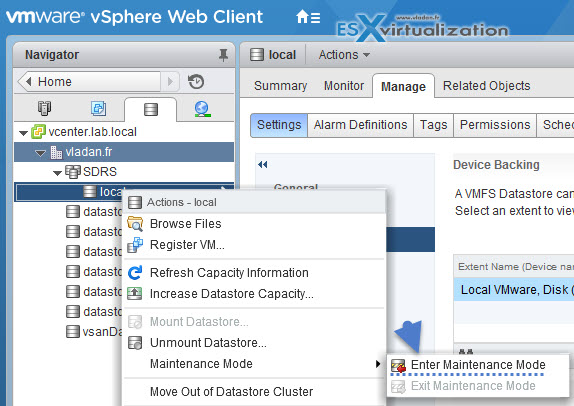Click the Home back arrow
Viewport: 574px width, 406px height.
pos(29,81)
